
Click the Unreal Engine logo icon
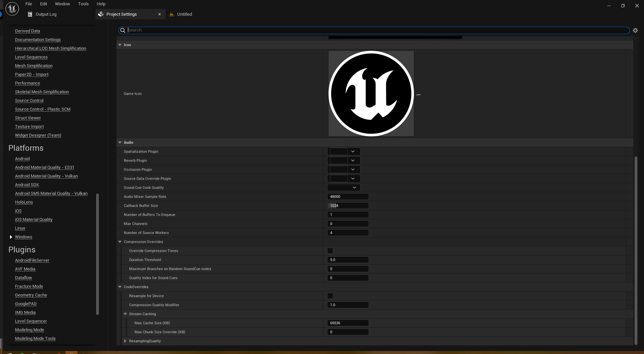pos(12,9)
